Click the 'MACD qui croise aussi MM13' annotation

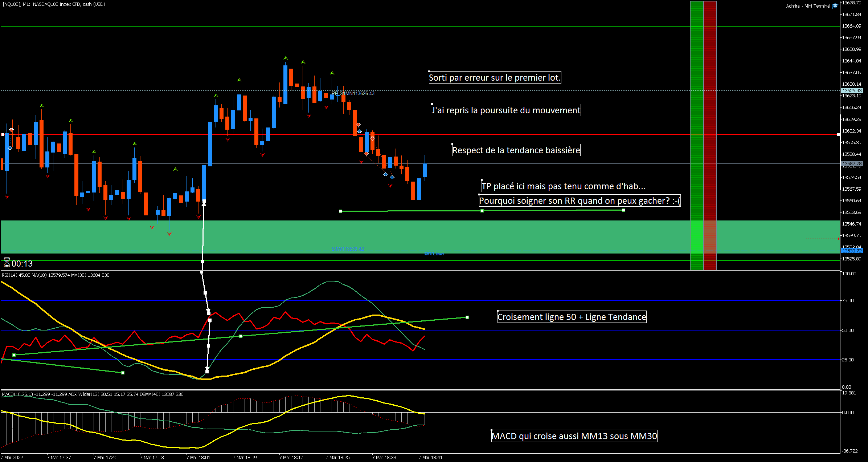574,436
